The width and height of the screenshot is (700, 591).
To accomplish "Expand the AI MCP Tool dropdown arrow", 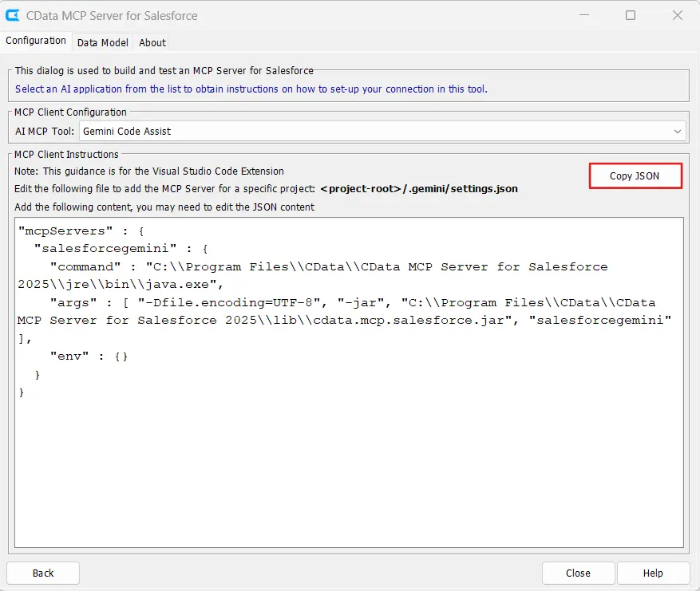I will pyautogui.click(x=678, y=131).
